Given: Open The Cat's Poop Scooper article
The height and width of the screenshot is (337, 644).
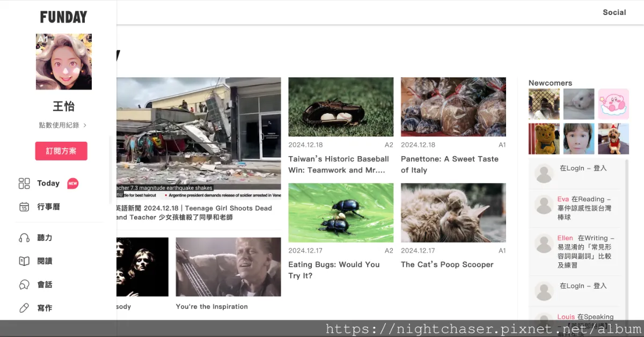Looking at the screenshot, I should [x=447, y=265].
